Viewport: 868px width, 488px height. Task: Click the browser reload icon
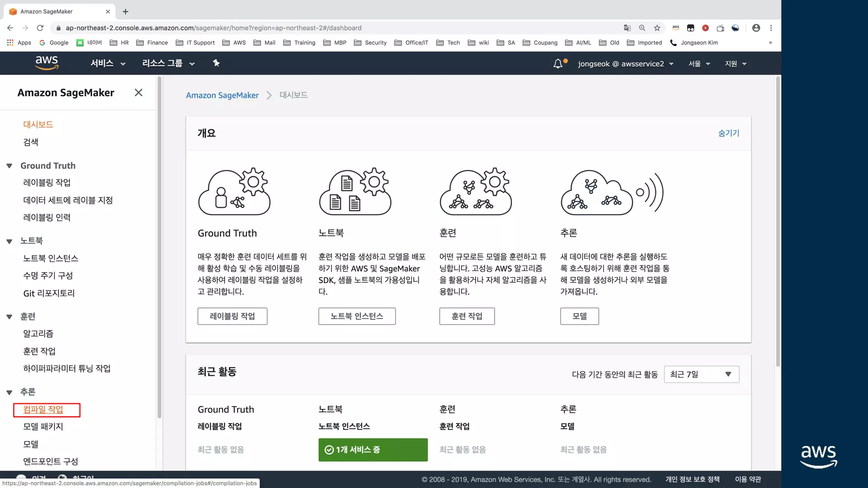(x=40, y=28)
